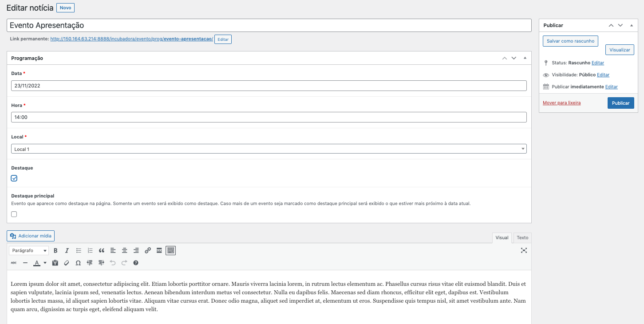This screenshot has height=324, width=644.
Task: Insert a special character with omega icon
Action: tap(78, 263)
